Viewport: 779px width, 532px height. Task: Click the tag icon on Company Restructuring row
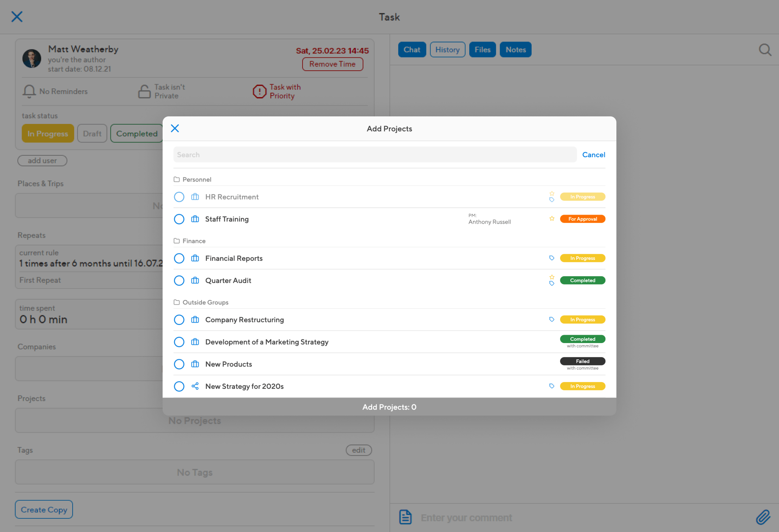pyautogui.click(x=552, y=320)
